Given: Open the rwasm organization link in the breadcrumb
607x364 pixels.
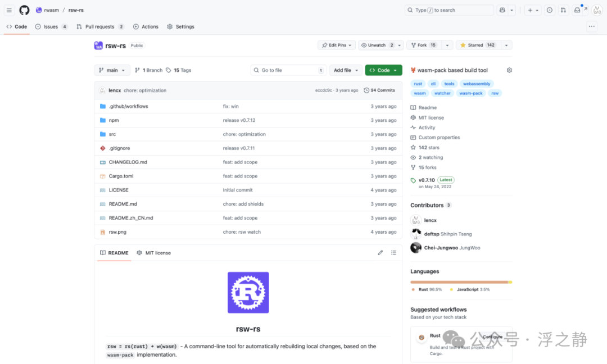Looking at the screenshot, I should (52, 10).
